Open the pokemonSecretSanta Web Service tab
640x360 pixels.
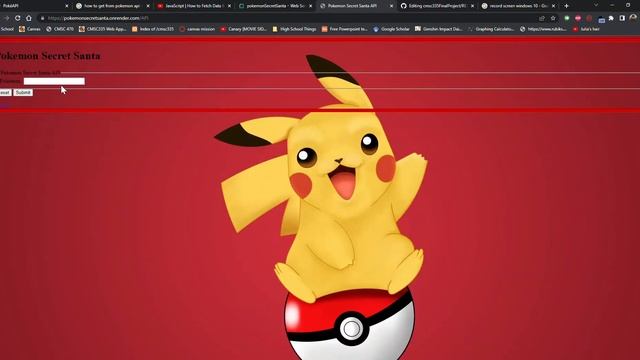click(x=275, y=6)
